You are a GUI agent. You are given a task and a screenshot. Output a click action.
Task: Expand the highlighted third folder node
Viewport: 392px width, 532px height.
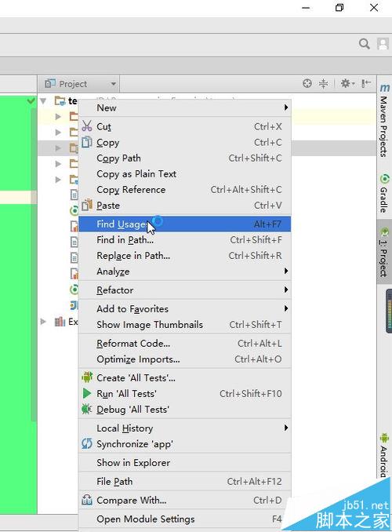(58, 148)
